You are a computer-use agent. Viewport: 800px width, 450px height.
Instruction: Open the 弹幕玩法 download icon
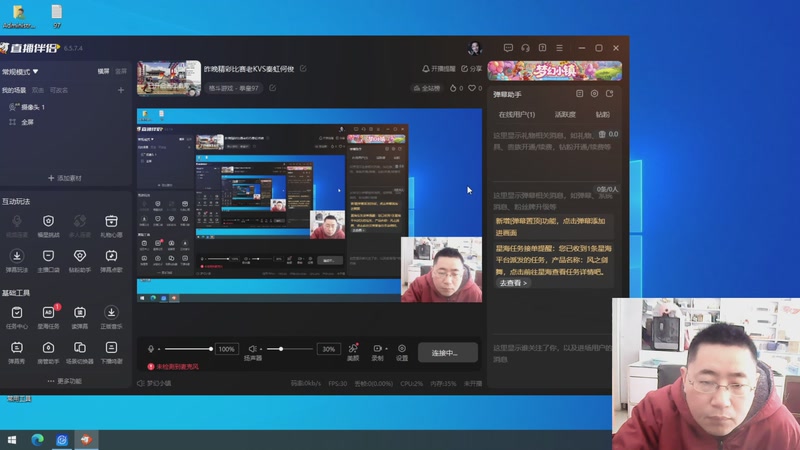coord(17,256)
